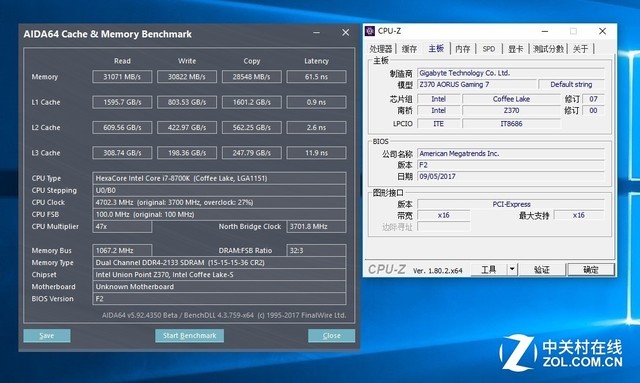
Task: Click Memory Bus value 1067.2 MHz
Action: coord(122,251)
